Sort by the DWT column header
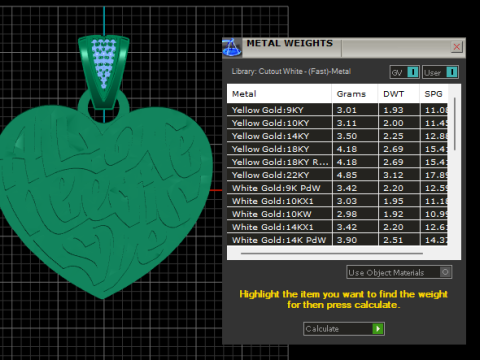 pyautogui.click(x=399, y=94)
